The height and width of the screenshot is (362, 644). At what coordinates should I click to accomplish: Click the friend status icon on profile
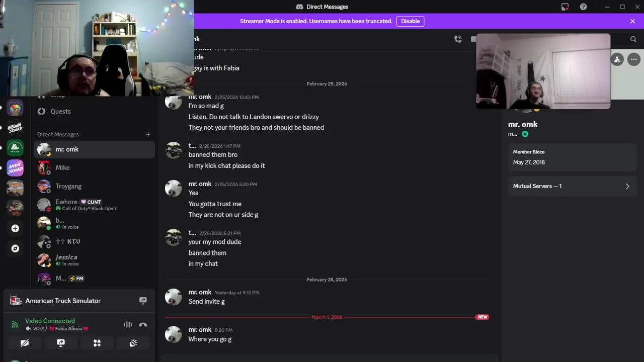pyautogui.click(x=617, y=59)
